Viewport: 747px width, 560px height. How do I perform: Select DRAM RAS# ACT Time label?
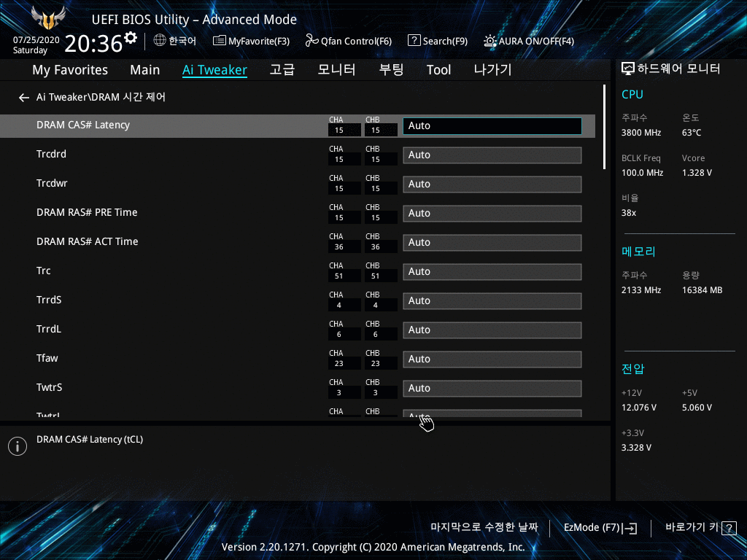(88, 241)
